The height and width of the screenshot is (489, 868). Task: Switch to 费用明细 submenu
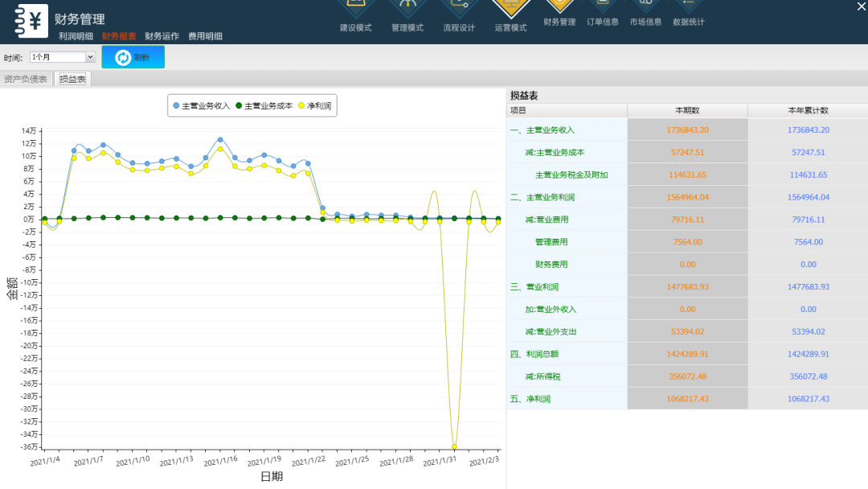[x=206, y=36]
